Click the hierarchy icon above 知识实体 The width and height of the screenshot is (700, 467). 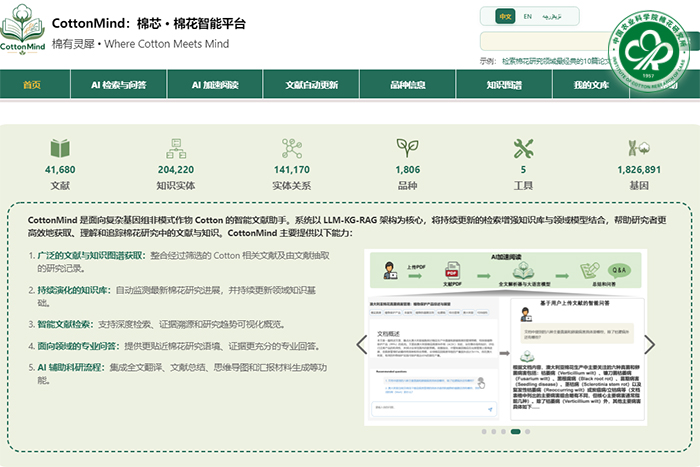pos(176,148)
